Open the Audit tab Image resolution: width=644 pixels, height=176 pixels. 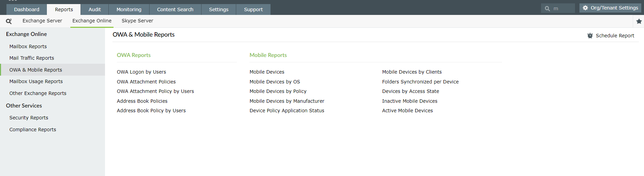tap(94, 9)
